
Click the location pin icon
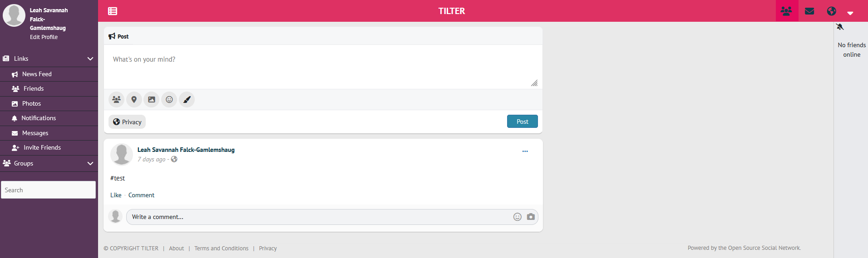coord(134,100)
